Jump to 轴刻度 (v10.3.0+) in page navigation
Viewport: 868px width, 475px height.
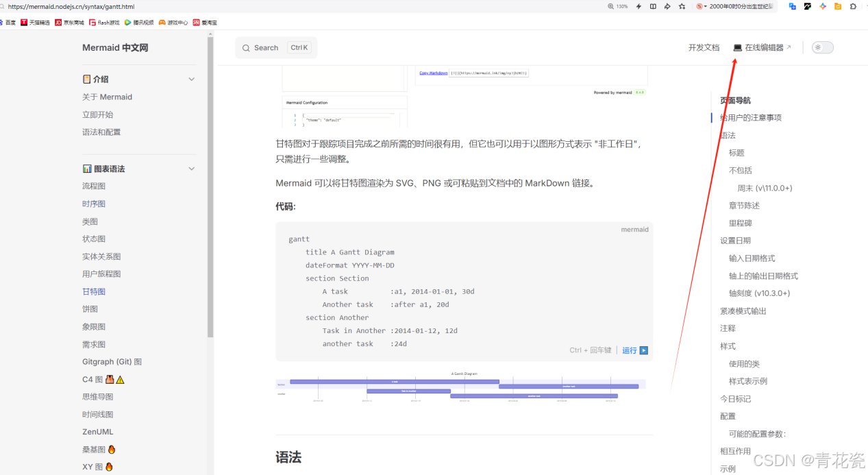click(759, 293)
